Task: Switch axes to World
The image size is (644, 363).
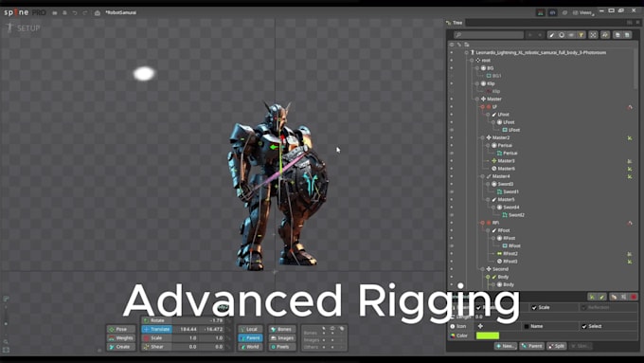Action: click(250, 347)
